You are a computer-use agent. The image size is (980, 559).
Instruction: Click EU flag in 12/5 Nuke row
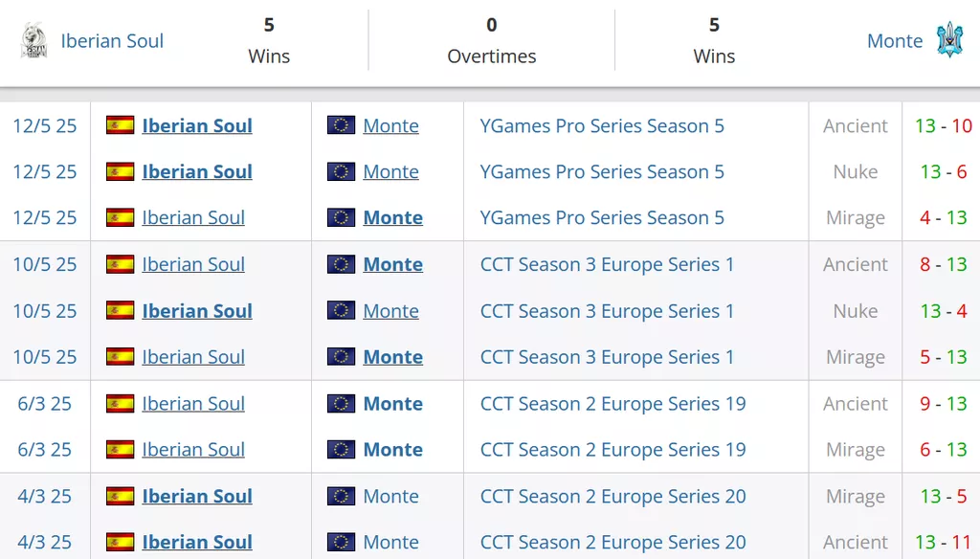(342, 171)
